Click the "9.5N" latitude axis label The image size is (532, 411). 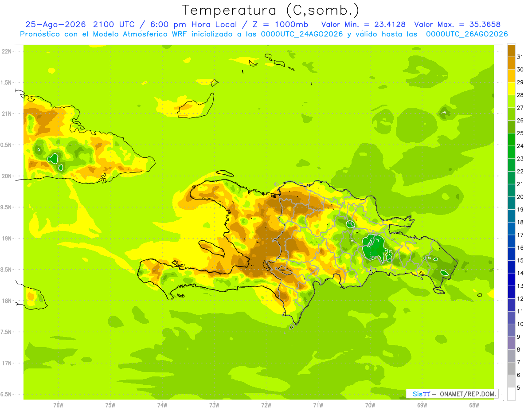click(x=7, y=207)
